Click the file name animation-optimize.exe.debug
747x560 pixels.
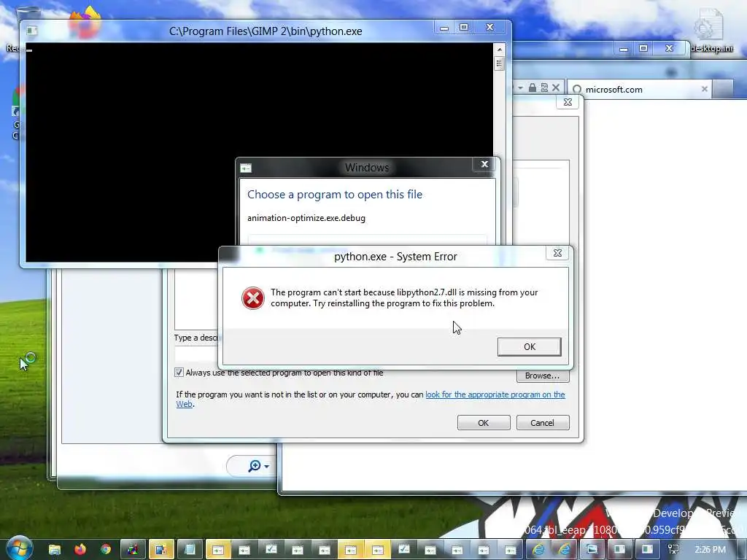(x=306, y=218)
